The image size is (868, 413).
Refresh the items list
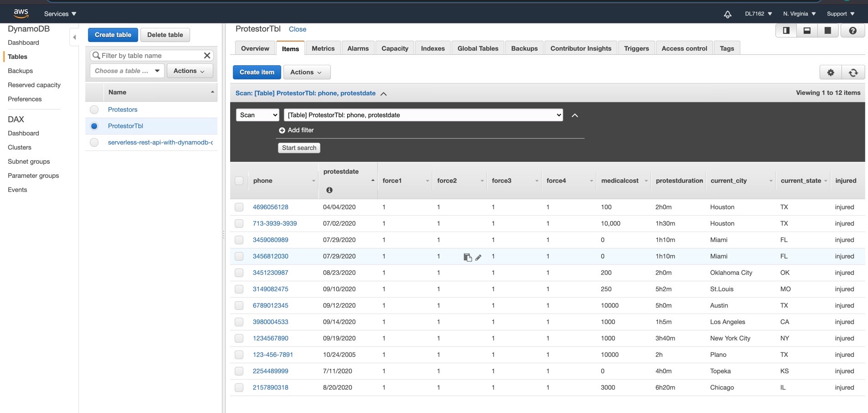pyautogui.click(x=853, y=72)
